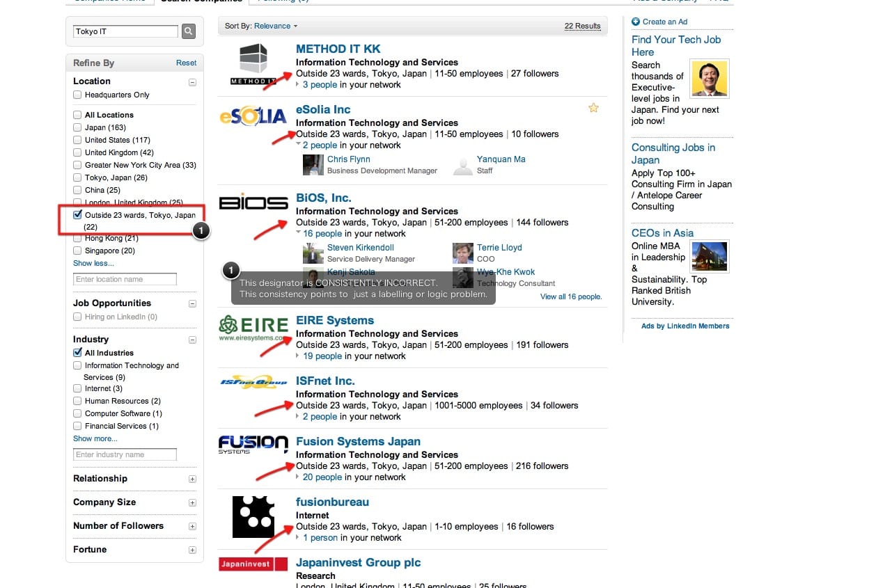The height and width of the screenshot is (588, 892).
Task: Click the fusionbureau logo image
Action: 253,516
